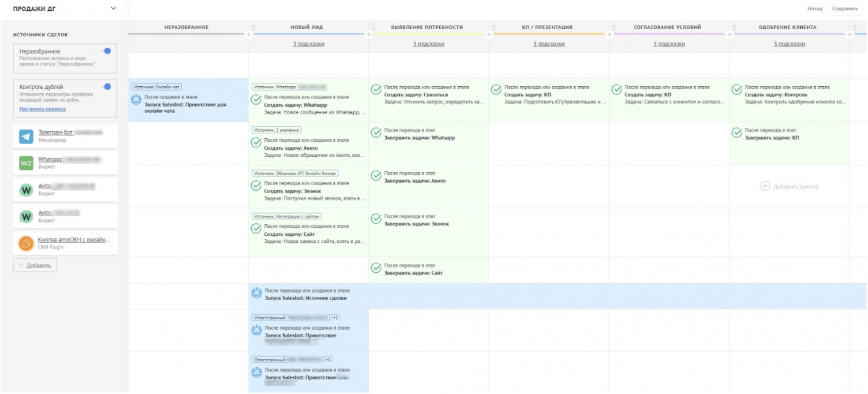
Task: Open the Кнопка amoCRM с онлайн source link
Action: point(74,240)
